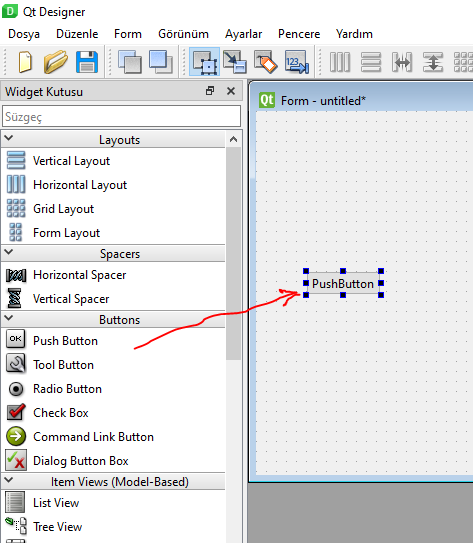Select the Command Link Button label
The image size is (473, 543).
coord(93,437)
